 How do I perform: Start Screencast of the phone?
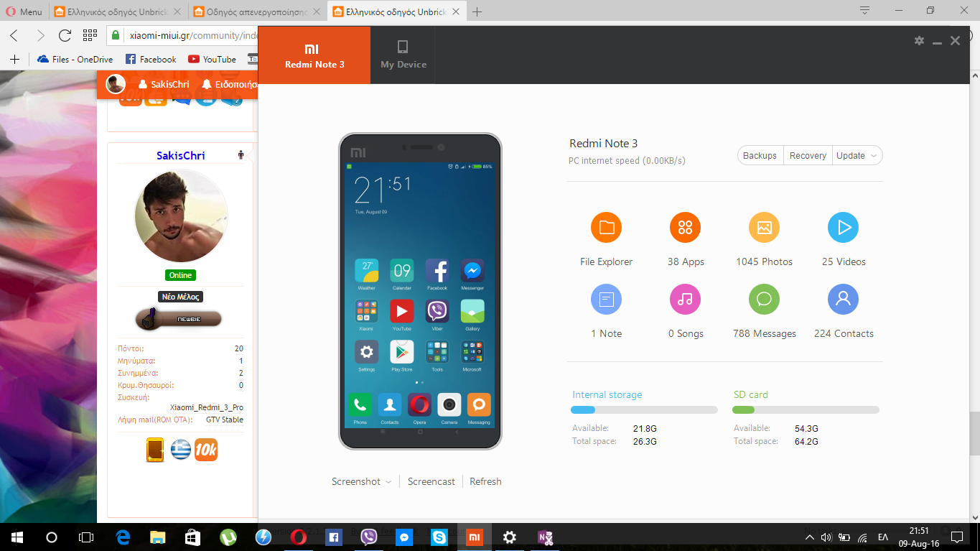tap(431, 481)
